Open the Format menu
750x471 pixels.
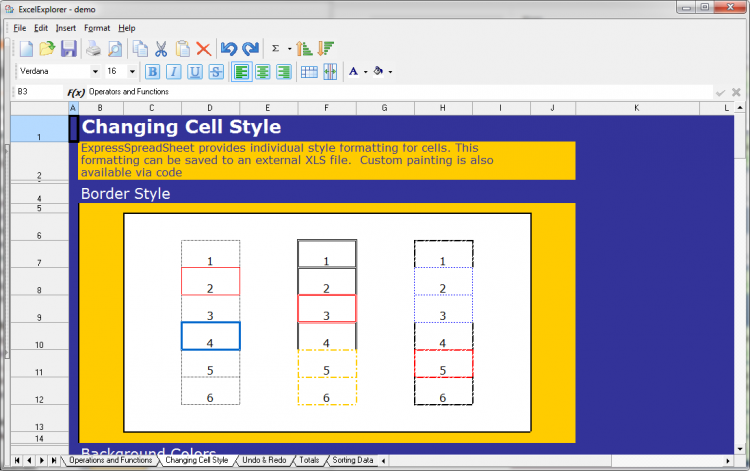(x=97, y=28)
